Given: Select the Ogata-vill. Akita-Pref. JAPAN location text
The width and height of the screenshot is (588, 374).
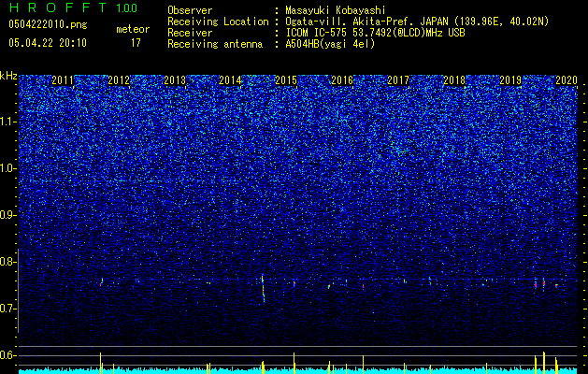Looking at the screenshot, I should (x=417, y=22).
